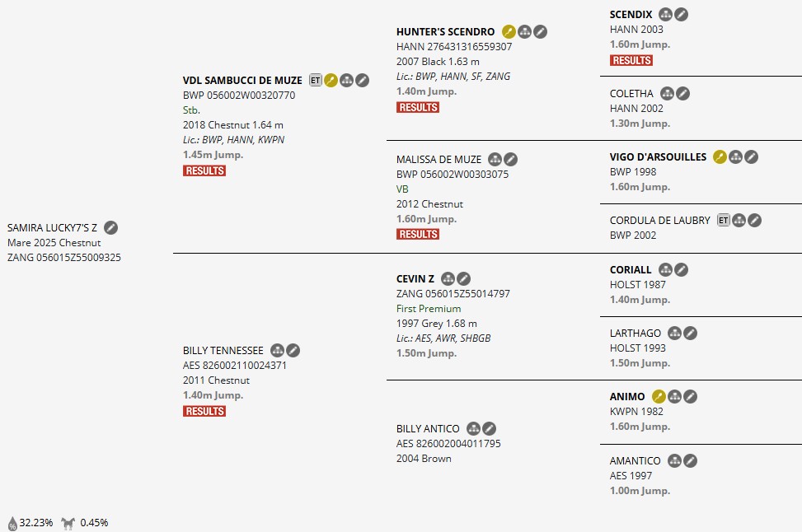Open the family tree icon next to Larthago
Image resolution: width=802 pixels, height=532 pixels.
click(674, 334)
